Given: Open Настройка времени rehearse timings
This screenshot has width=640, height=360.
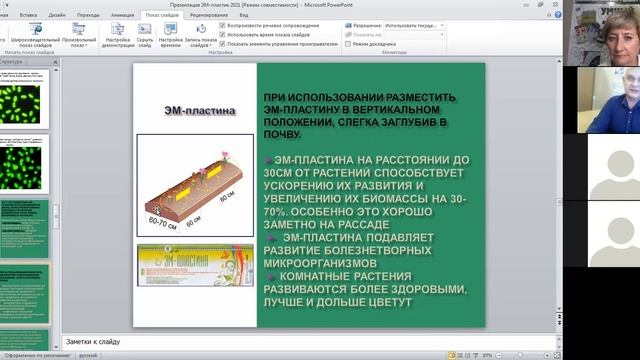Looking at the screenshot, I should [x=170, y=35].
